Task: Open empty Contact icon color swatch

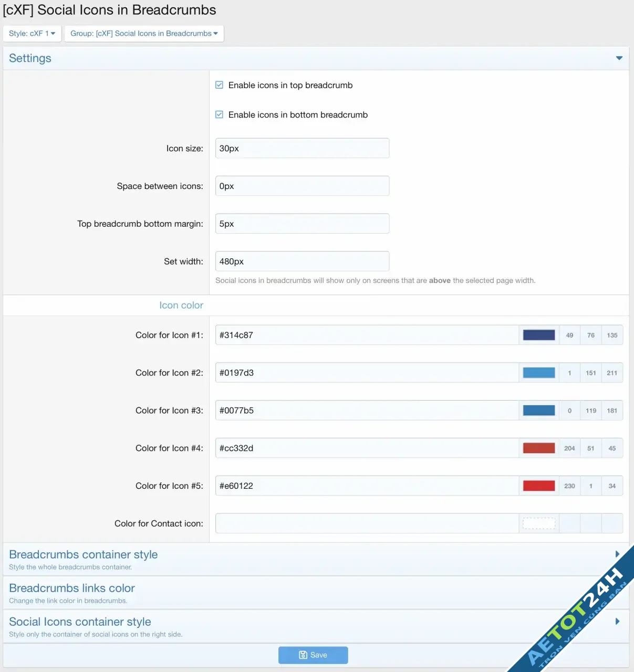Action: (x=539, y=523)
